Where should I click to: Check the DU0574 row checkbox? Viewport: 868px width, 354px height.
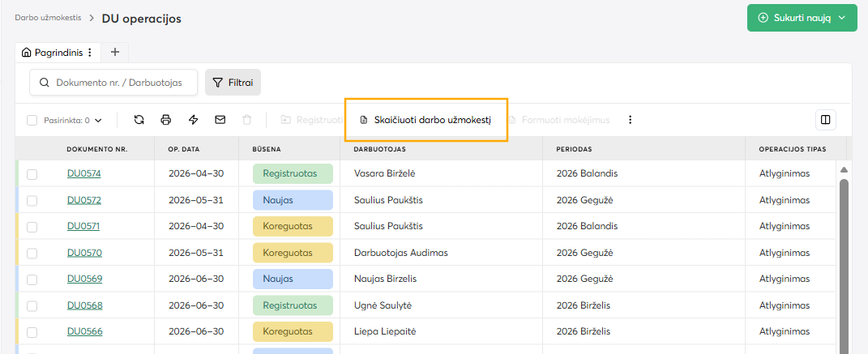click(x=32, y=174)
